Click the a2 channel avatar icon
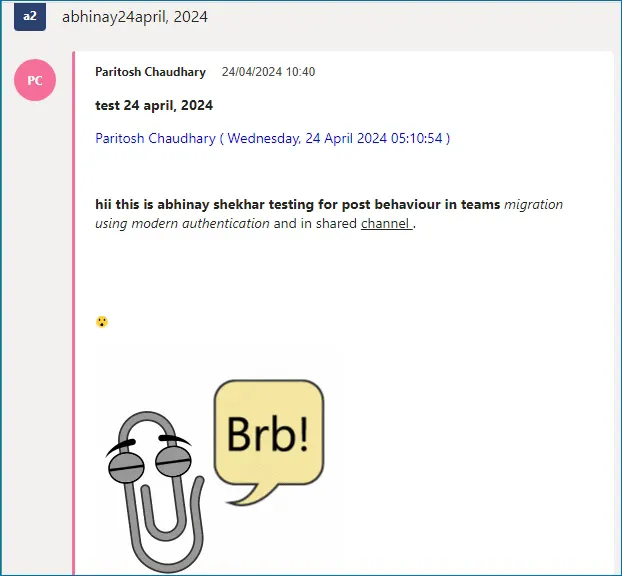 tap(30, 17)
